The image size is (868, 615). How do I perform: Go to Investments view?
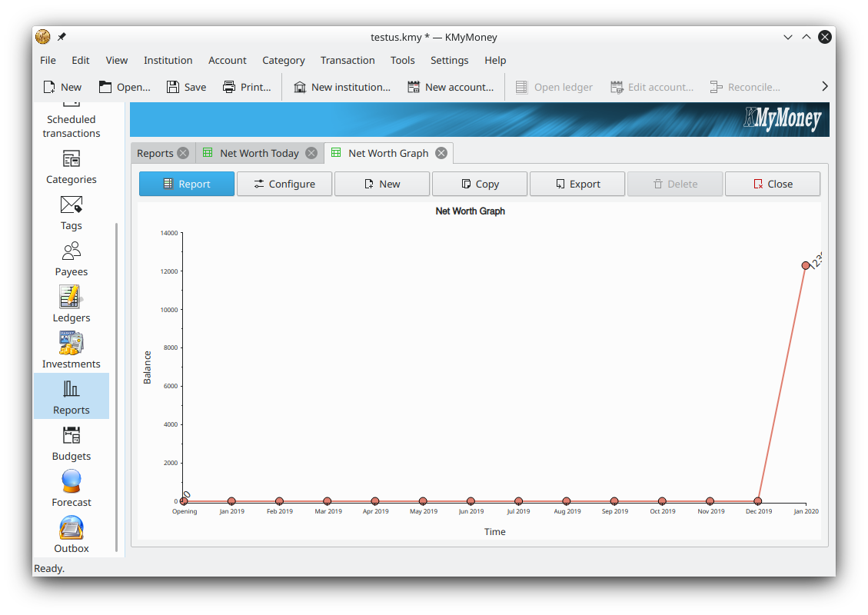click(71, 350)
